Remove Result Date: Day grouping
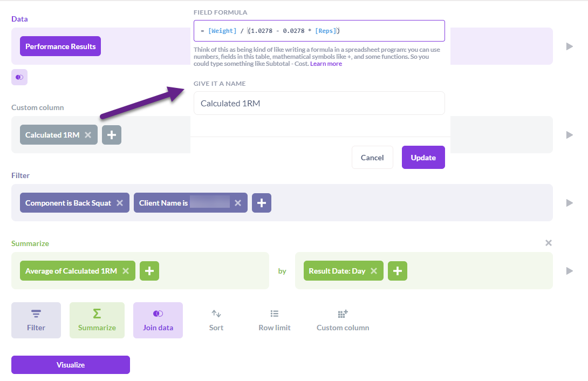Viewport: 588px width, 381px height. point(374,271)
